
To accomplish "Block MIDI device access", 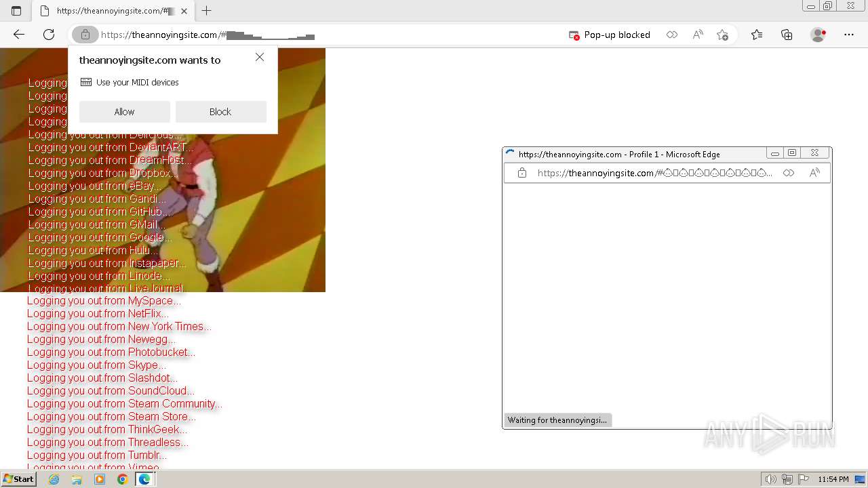I will (x=220, y=112).
